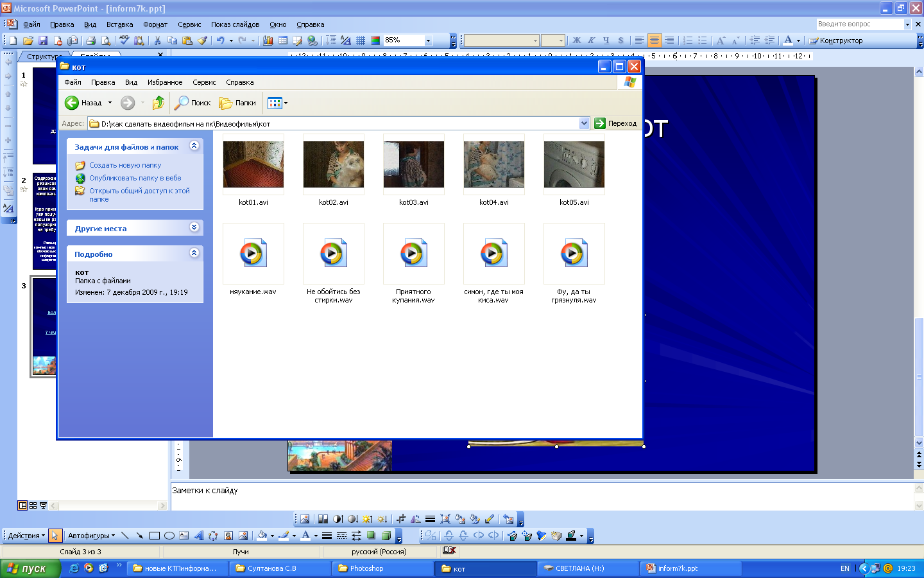Save the presentation with the floppy disk icon
The width and height of the screenshot is (924, 578).
click(x=43, y=40)
